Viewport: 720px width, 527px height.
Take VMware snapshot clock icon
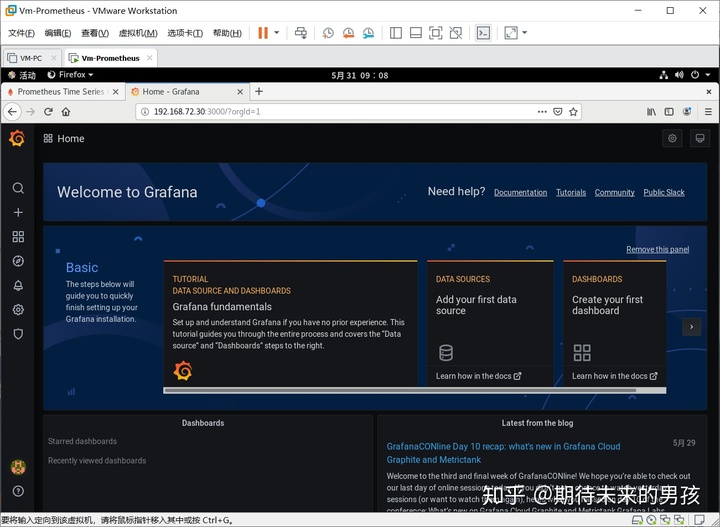pyautogui.click(x=328, y=33)
